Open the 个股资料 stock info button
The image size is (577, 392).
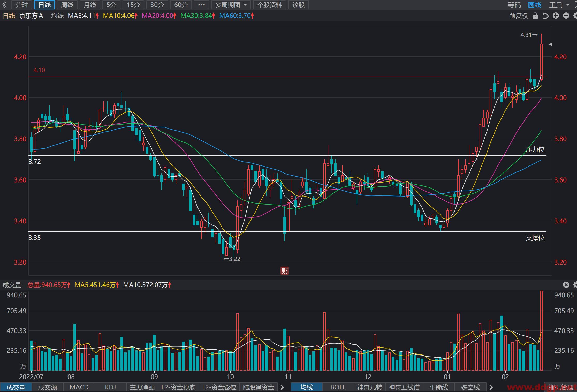269,5
